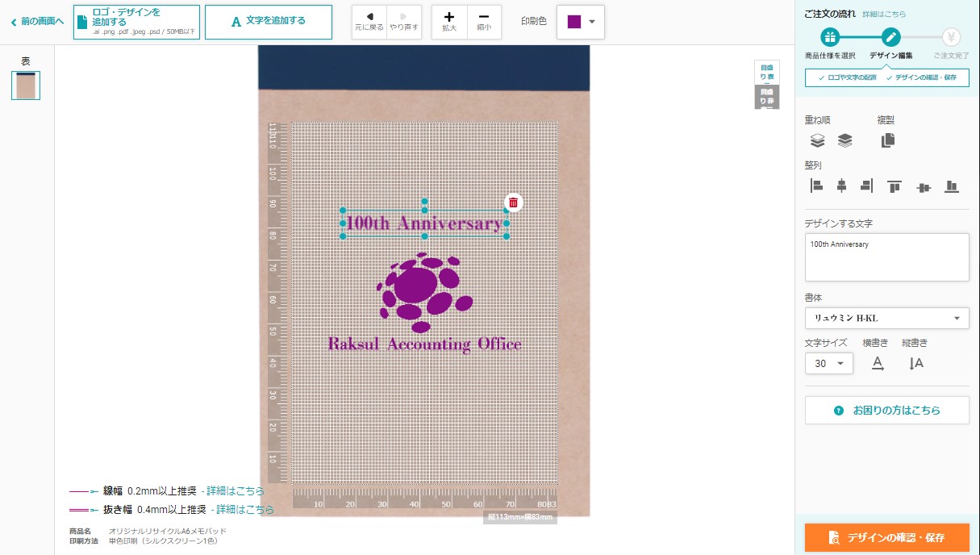
Task: Center the selected object horizontally
Action: [841, 186]
